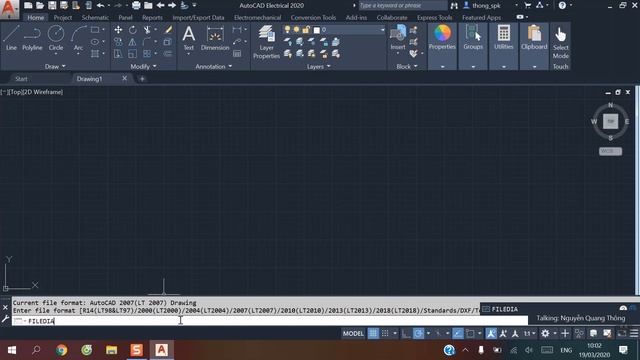Click the Undo arrow icon
The image size is (640, 360).
coord(100,5)
